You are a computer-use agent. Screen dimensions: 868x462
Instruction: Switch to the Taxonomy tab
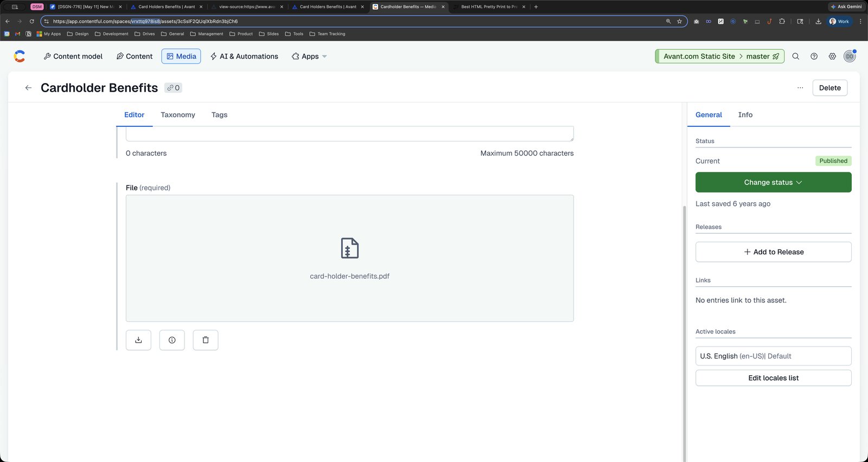point(178,115)
